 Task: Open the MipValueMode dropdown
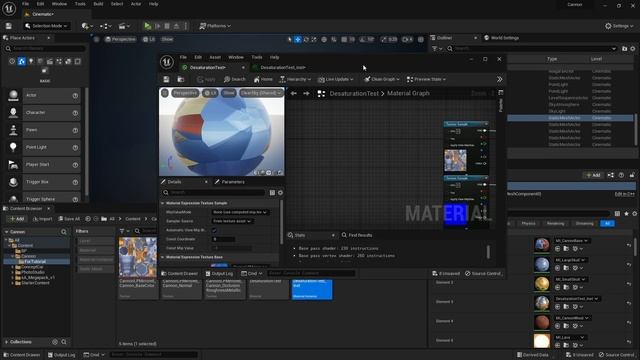240,212
